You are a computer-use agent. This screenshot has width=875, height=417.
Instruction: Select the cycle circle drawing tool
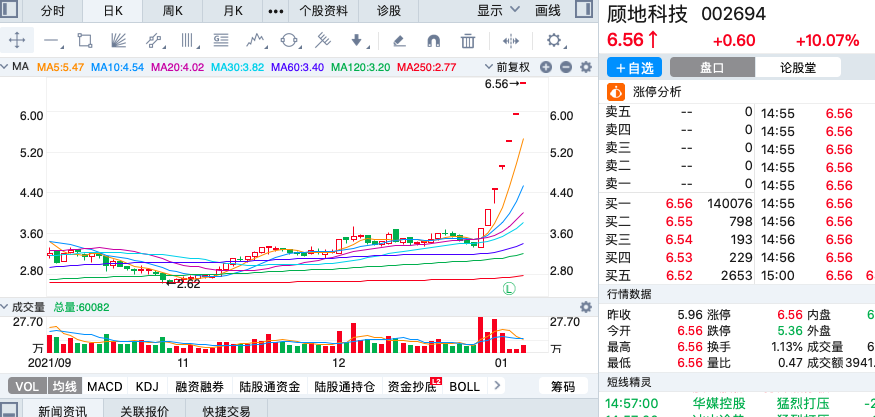pos(290,40)
